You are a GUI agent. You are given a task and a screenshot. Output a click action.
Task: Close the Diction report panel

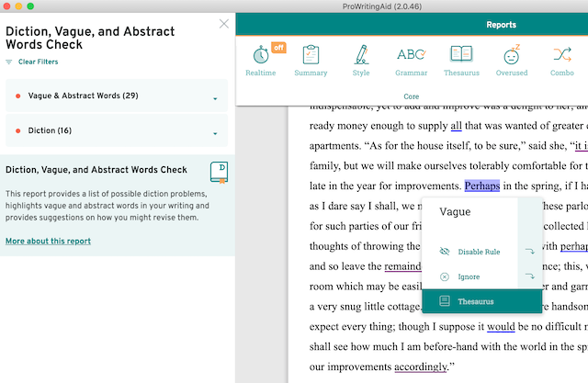click(x=224, y=24)
